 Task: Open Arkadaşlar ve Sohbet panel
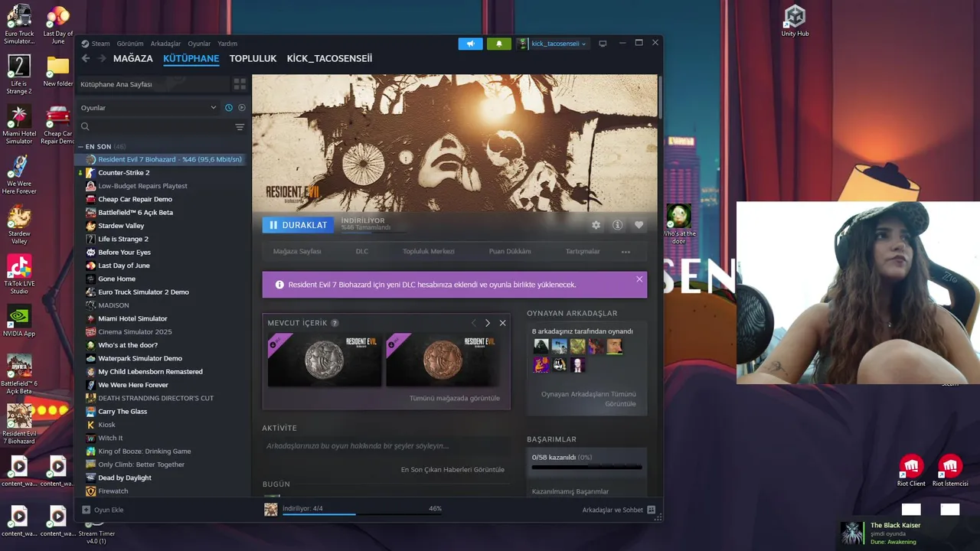pyautogui.click(x=619, y=510)
